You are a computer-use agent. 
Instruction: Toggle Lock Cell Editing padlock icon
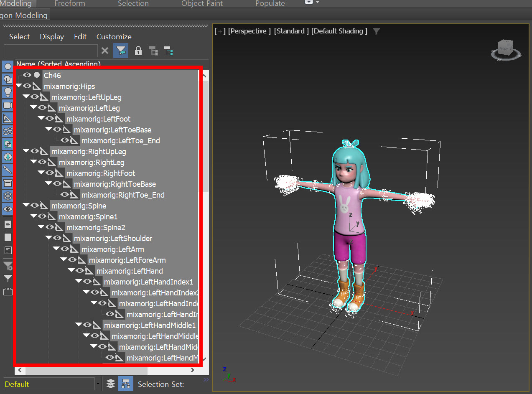click(x=138, y=51)
